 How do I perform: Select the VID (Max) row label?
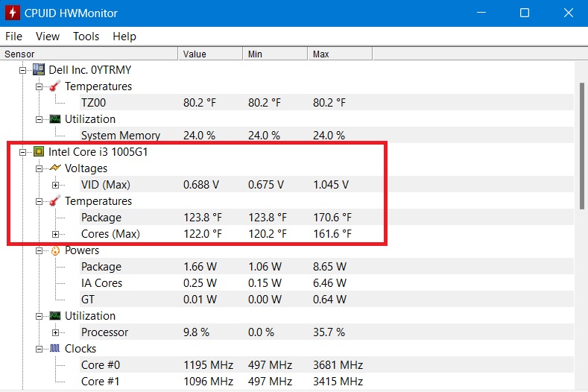click(x=106, y=185)
